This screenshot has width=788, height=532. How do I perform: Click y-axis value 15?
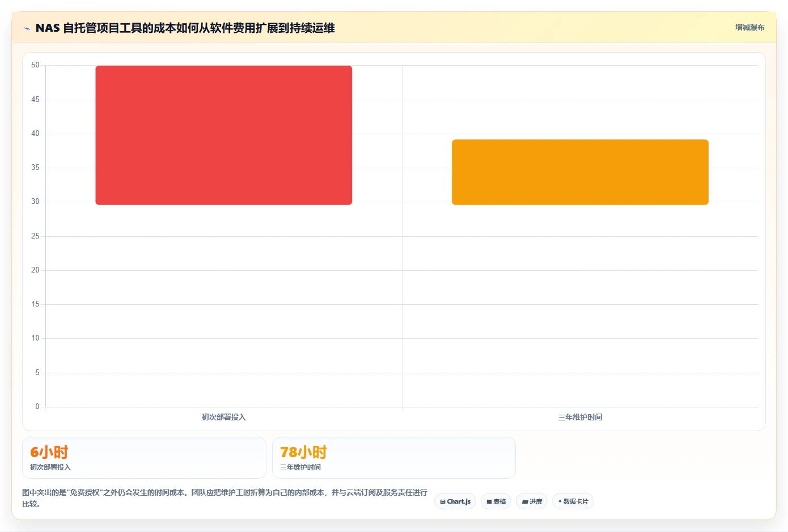pyautogui.click(x=35, y=304)
